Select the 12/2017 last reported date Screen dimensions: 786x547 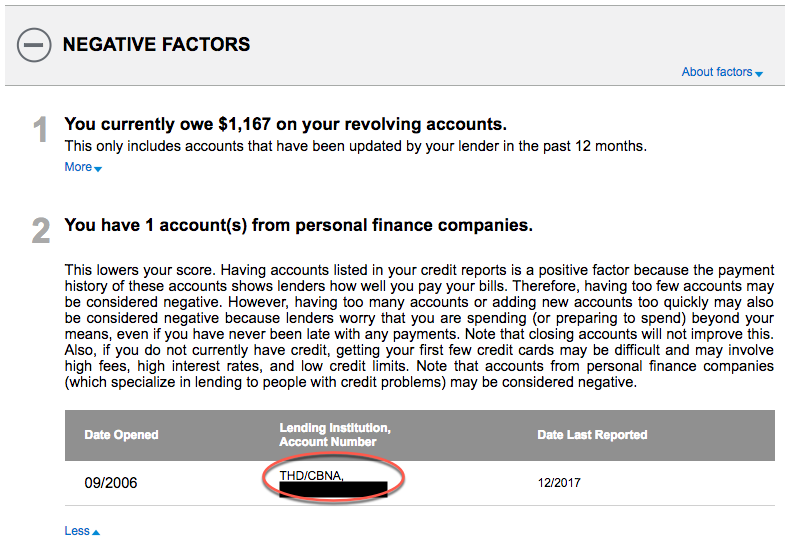[559, 483]
